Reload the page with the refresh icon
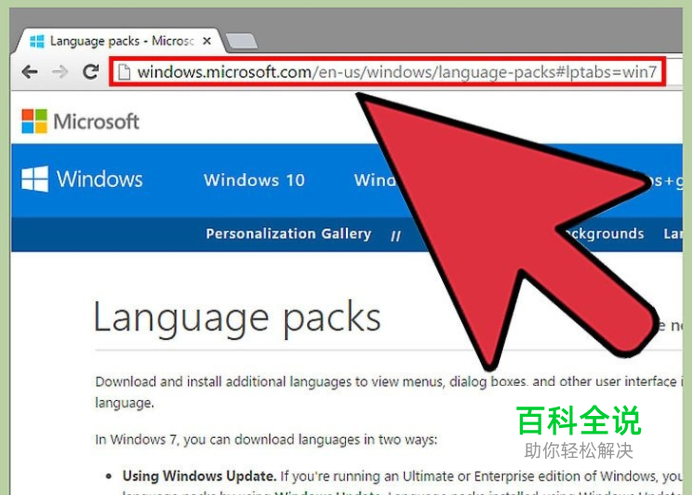 [x=90, y=71]
